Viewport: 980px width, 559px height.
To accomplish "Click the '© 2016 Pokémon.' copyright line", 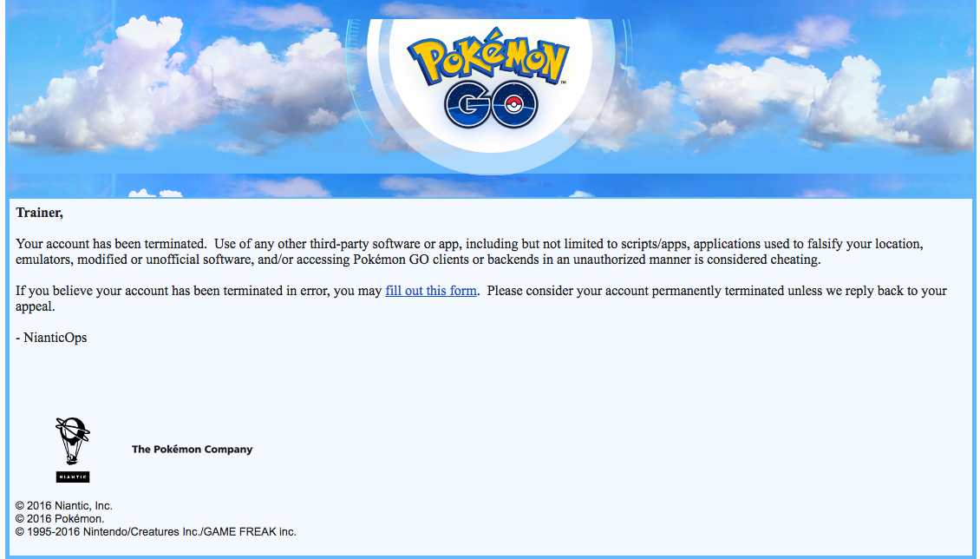I will [x=60, y=518].
